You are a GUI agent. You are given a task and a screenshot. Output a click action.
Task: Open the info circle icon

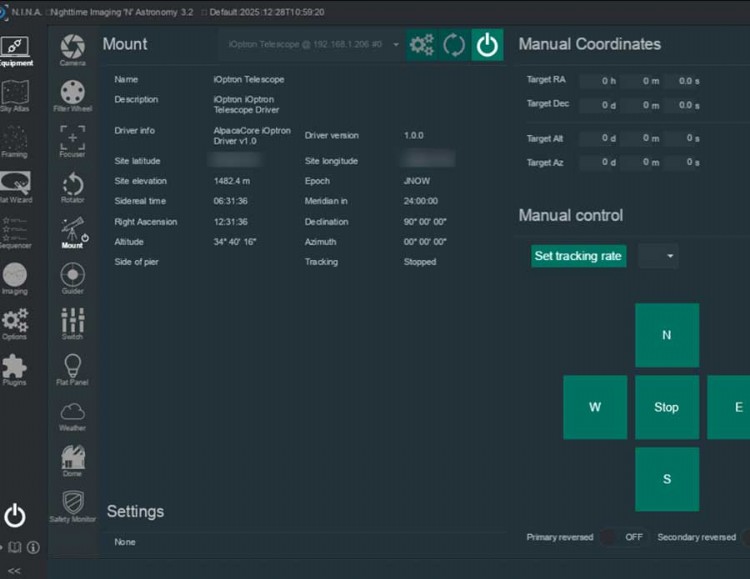(x=33, y=547)
